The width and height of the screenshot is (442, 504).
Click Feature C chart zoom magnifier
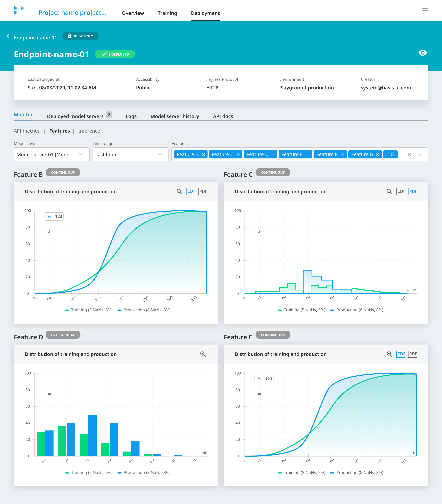click(x=389, y=191)
